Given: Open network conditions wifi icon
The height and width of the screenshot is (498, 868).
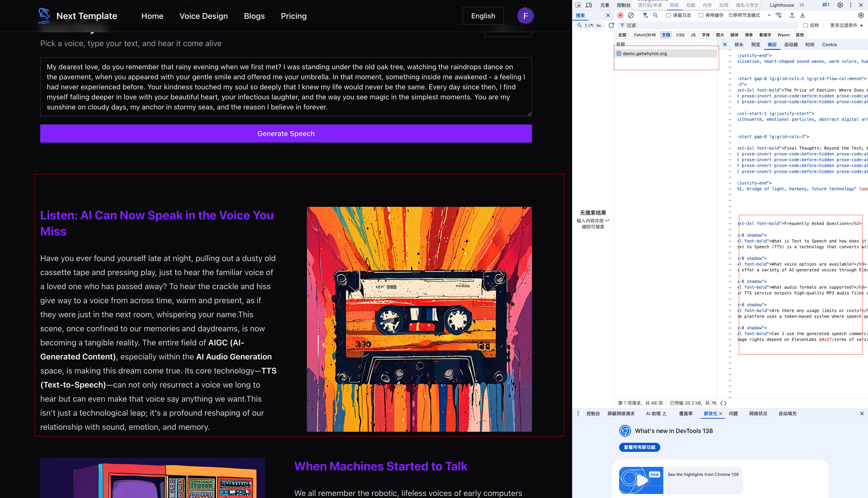Looking at the screenshot, I should [x=779, y=15].
